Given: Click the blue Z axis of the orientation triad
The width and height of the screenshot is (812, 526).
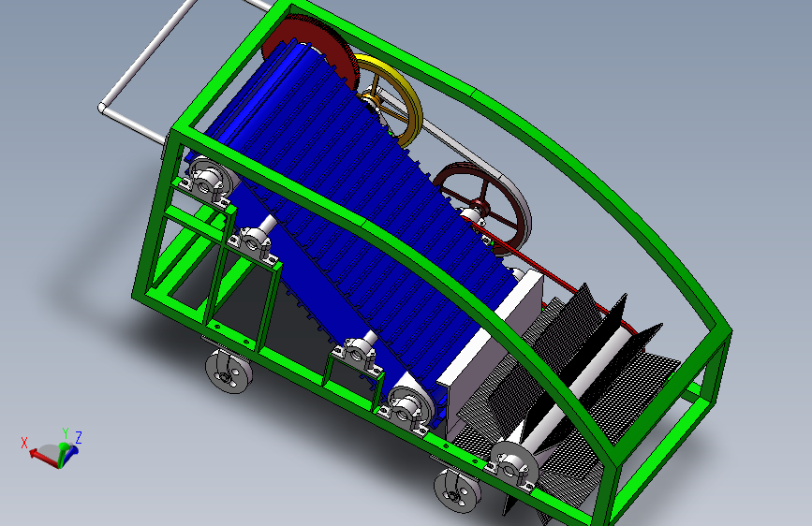Looking at the screenshot, I should point(73,452).
